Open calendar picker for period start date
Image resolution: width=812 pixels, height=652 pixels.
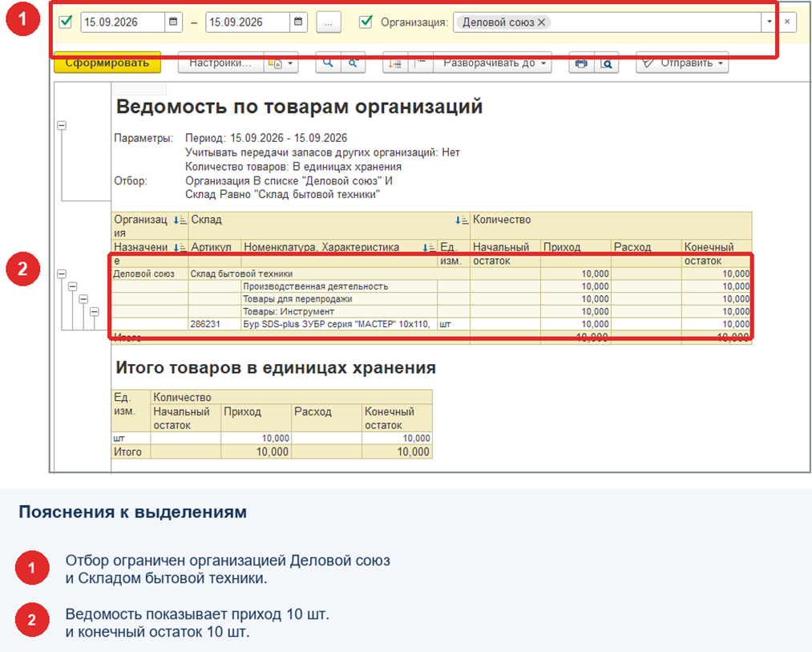click(x=173, y=22)
